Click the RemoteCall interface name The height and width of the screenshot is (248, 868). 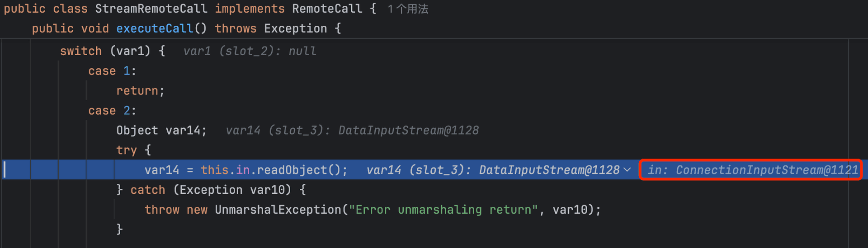click(x=327, y=9)
